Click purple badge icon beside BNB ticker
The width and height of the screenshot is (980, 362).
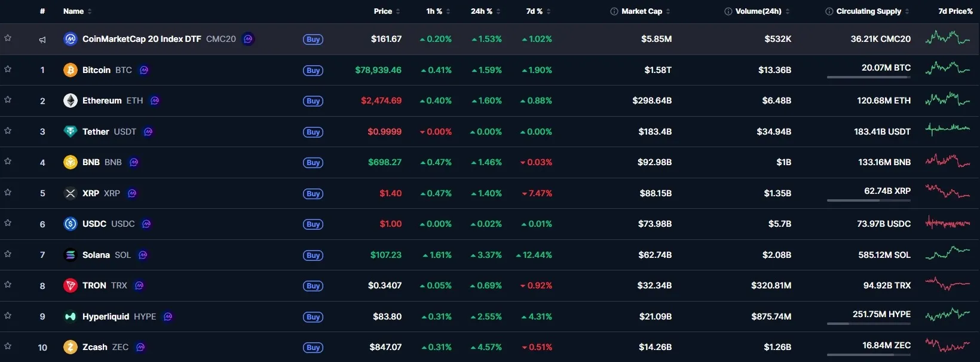click(134, 162)
